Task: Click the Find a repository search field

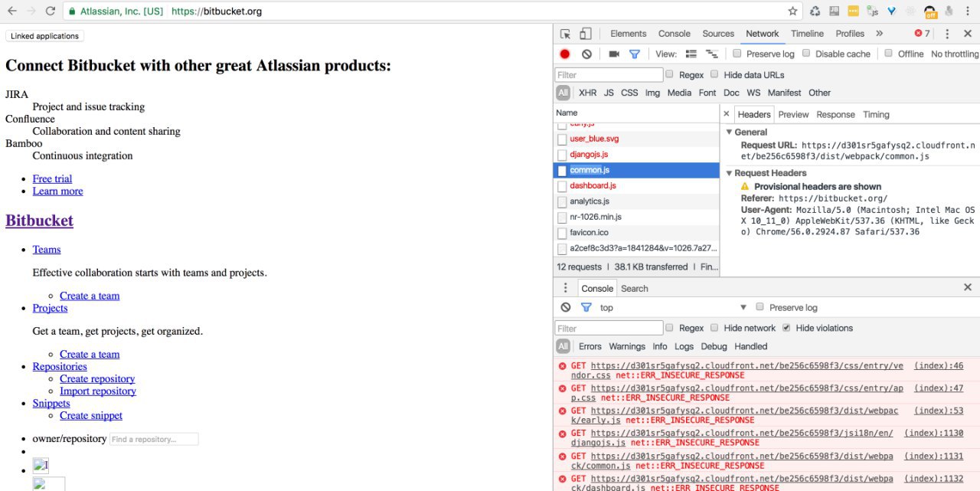Action: [154, 439]
